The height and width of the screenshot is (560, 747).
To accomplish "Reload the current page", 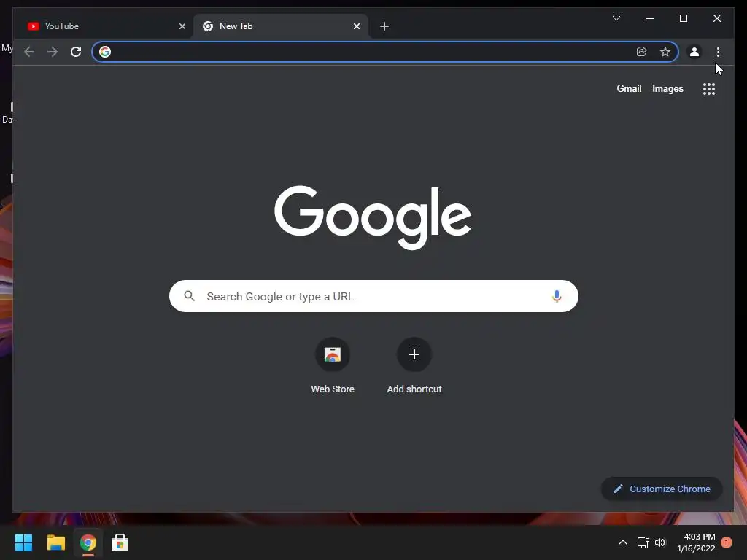I will pos(76,52).
